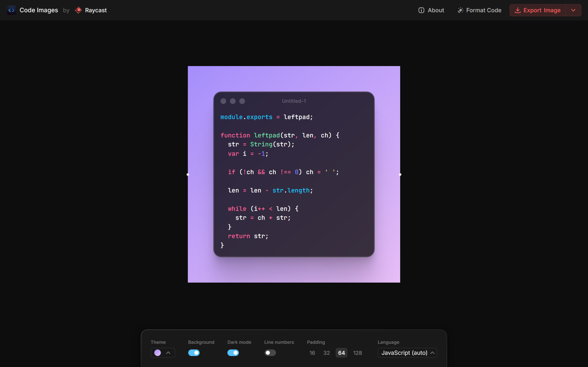Click the Code Images logo icon
The width and height of the screenshot is (588, 367).
pyautogui.click(x=11, y=10)
